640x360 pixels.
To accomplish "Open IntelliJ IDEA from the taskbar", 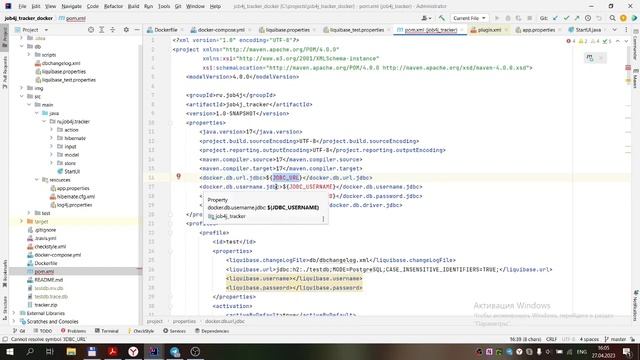I will [x=154, y=351].
